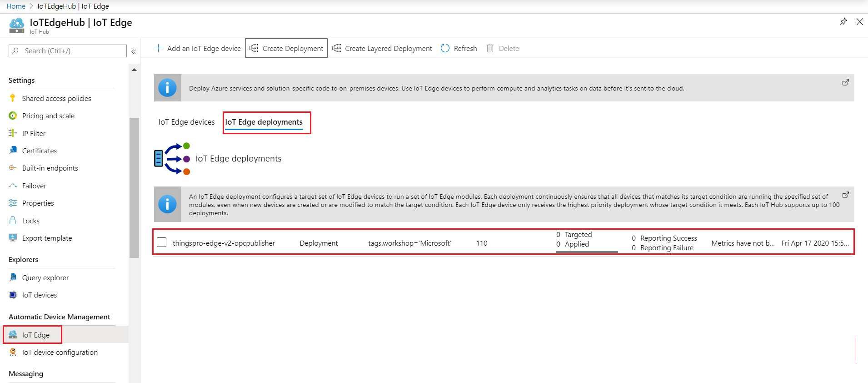868x383 pixels.
Task: Click the creation date Fri Apr 17 2020
Action: click(815, 243)
